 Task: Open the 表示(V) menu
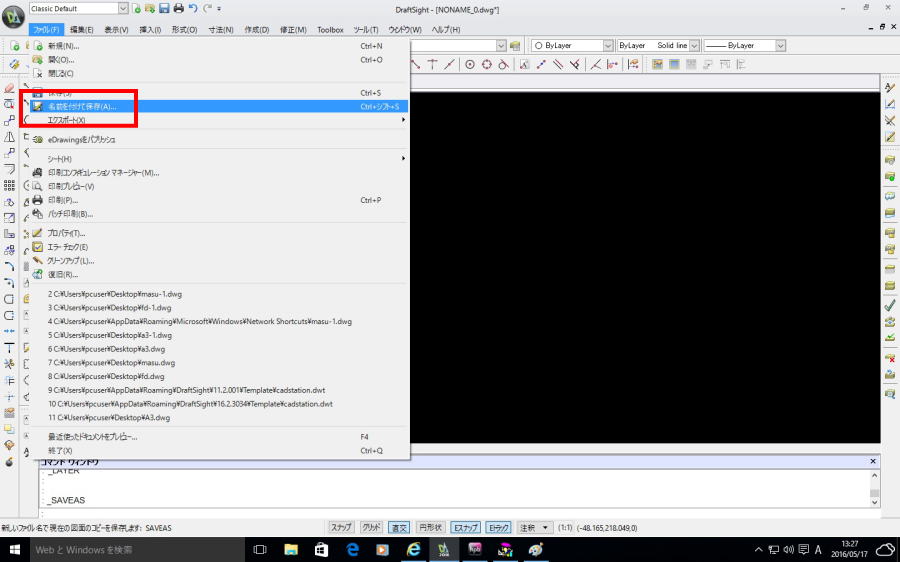click(116, 29)
